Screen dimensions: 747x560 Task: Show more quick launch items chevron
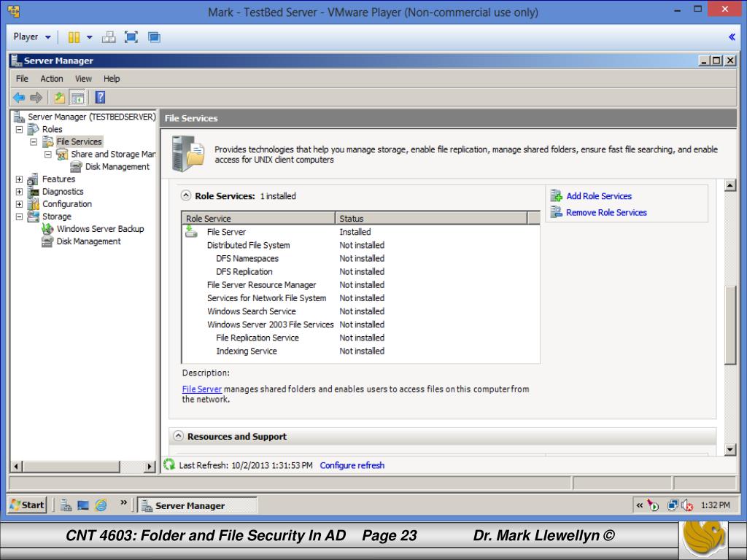click(123, 502)
